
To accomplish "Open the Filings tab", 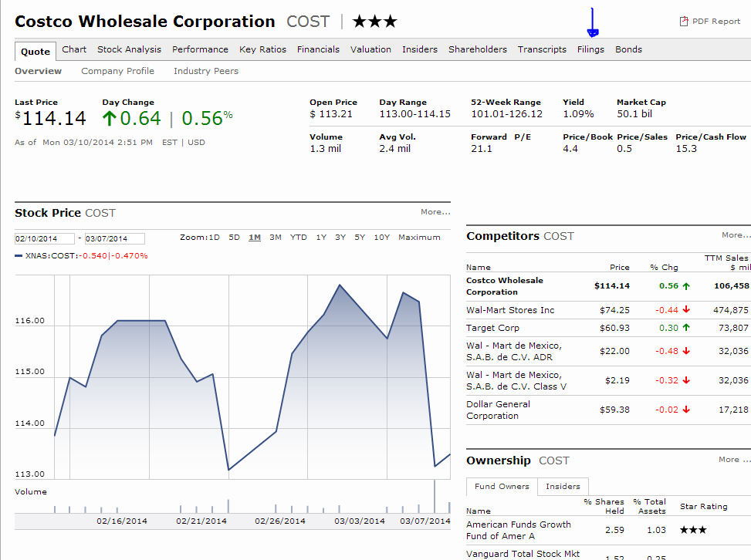I will click(x=590, y=49).
